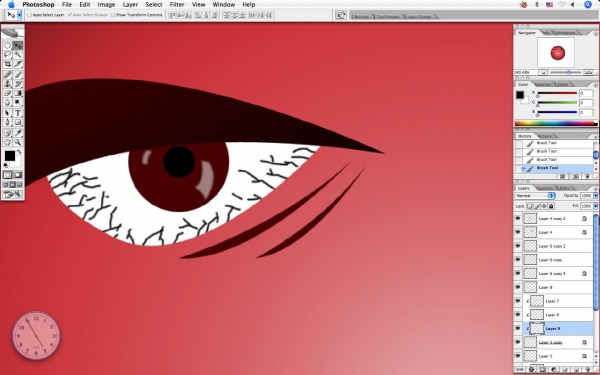Select the Crop tool
Viewport: 600px width, 375px height.
pyautogui.click(x=7, y=64)
